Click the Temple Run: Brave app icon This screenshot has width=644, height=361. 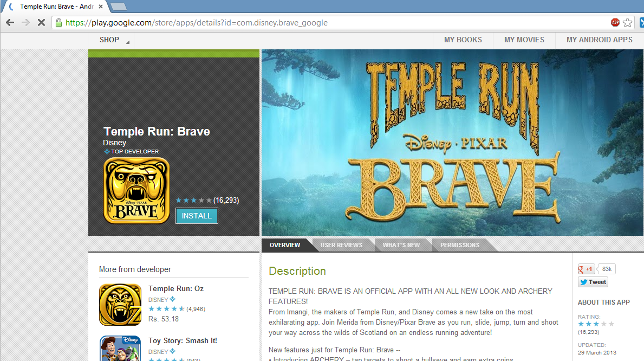point(136,190)
